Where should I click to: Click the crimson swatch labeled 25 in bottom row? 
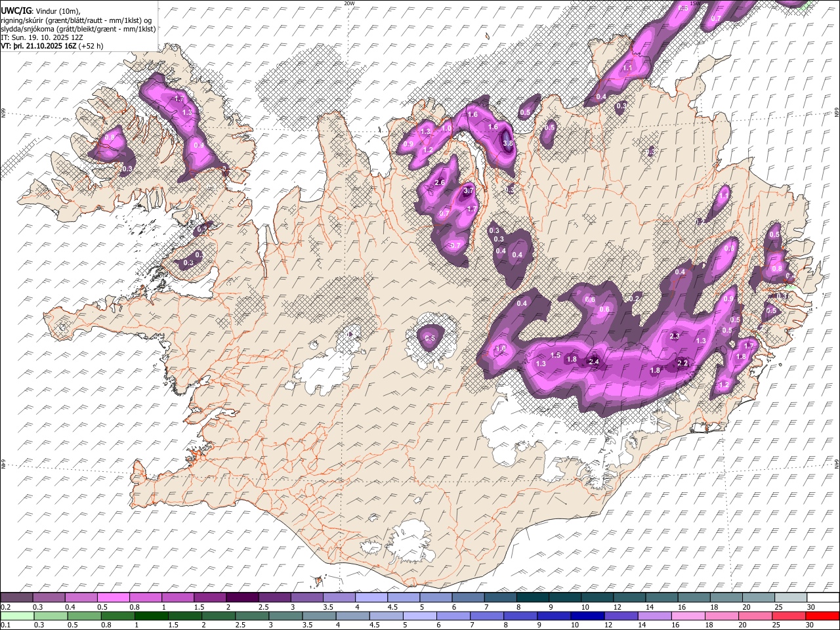tap(789, 616)
